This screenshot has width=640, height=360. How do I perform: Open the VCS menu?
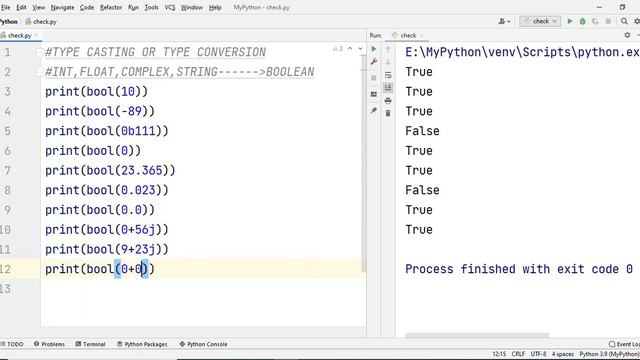[x=170, y=7]
